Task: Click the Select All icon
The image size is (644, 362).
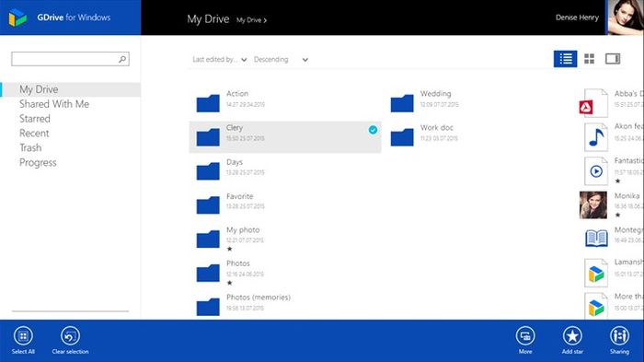Action: (x=23, y=336)
